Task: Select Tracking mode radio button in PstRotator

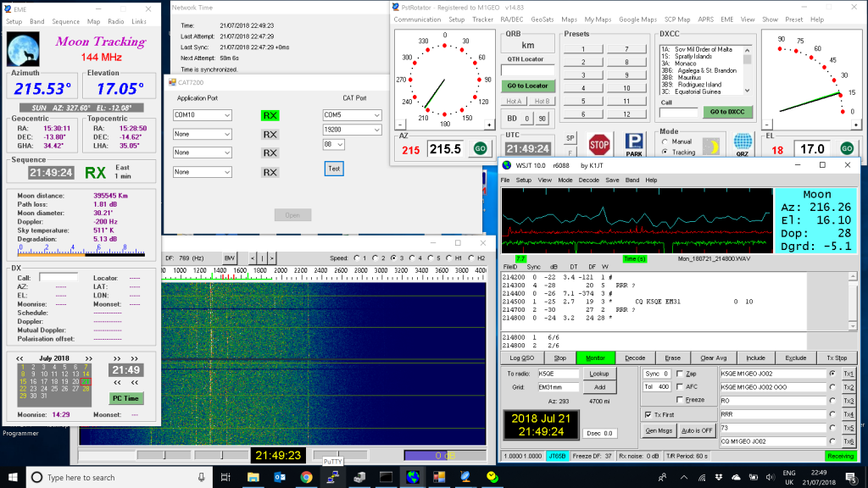Action: pyautogui.click(x=665, y=152)
